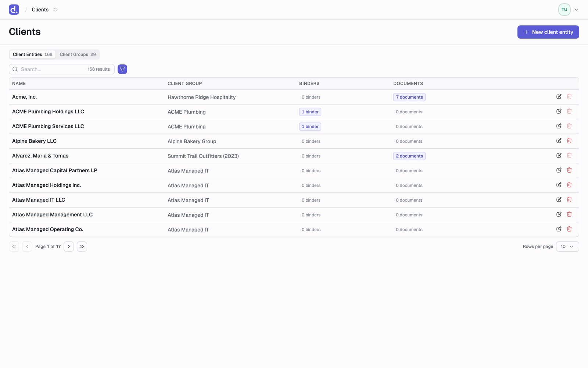Click Summit Trail Outfitters (2023) group
Image resolution: width=588 pixels, height=368 pixels.
click(203, 156)
